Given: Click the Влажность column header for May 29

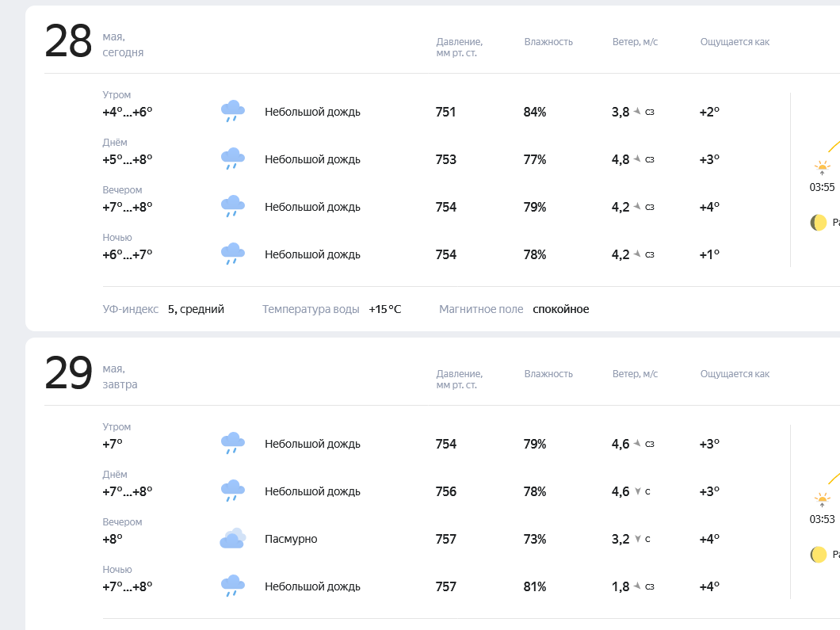Looking at the screenshot, I should click(x=548, y=374).
